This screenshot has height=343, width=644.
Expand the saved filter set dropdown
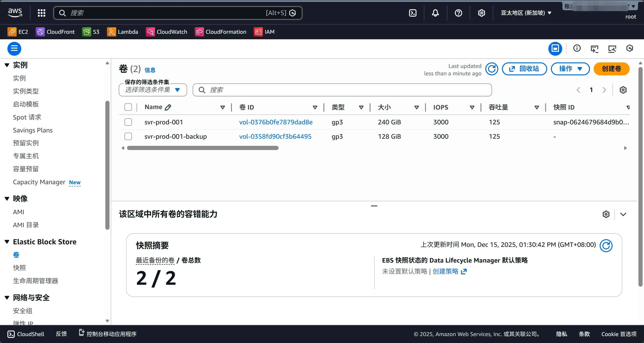click(x=152, y=90)
